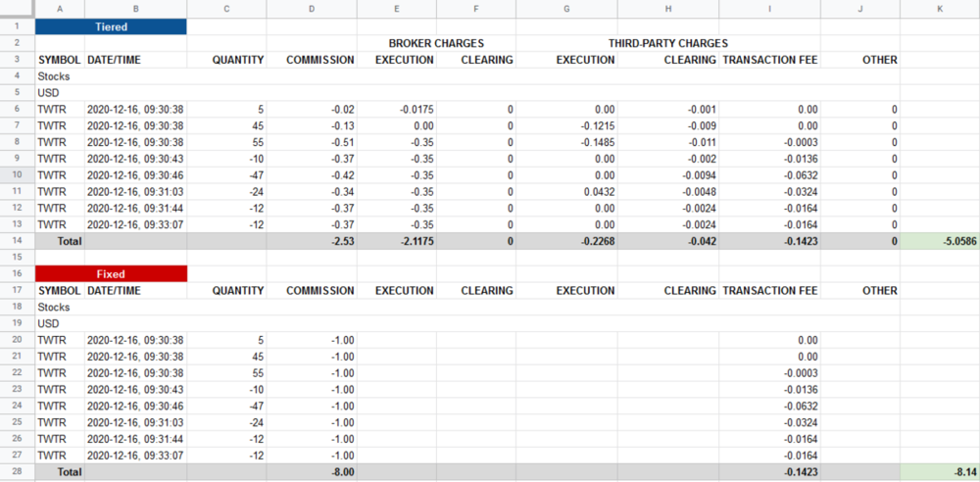Click the THIRD-PARTY CHARGES heading cell
The image size is (980, 482).
[x=666, y=43]
